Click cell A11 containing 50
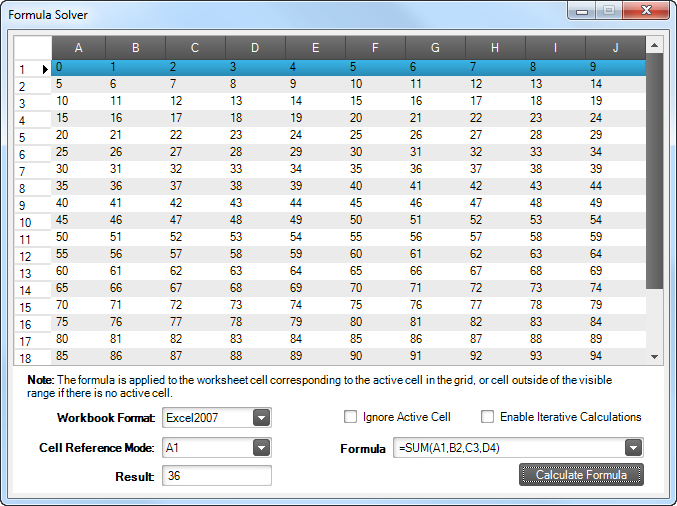This screenshot has height=506, width=677. [x=79, y=237]
